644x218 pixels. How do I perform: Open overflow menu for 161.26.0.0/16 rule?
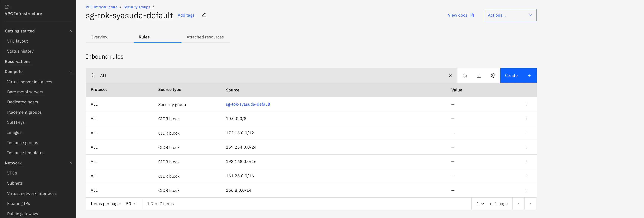[526, 176]
